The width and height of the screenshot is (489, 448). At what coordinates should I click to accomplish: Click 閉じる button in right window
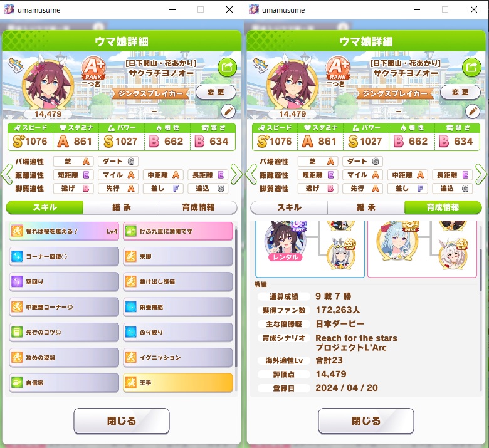tap(366, 421)
